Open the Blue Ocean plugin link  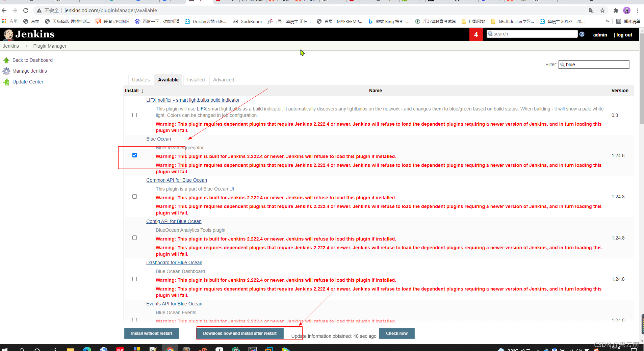point(158,139)
